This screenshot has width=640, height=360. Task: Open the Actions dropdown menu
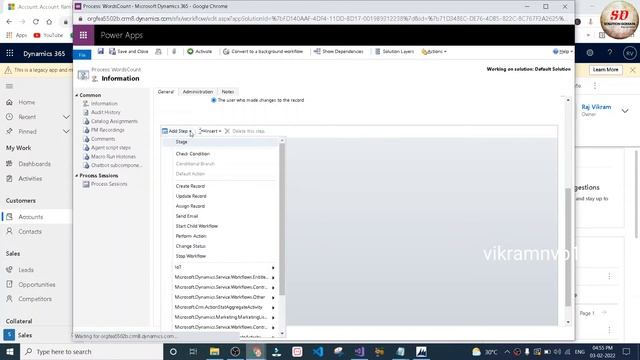point(434,51)
